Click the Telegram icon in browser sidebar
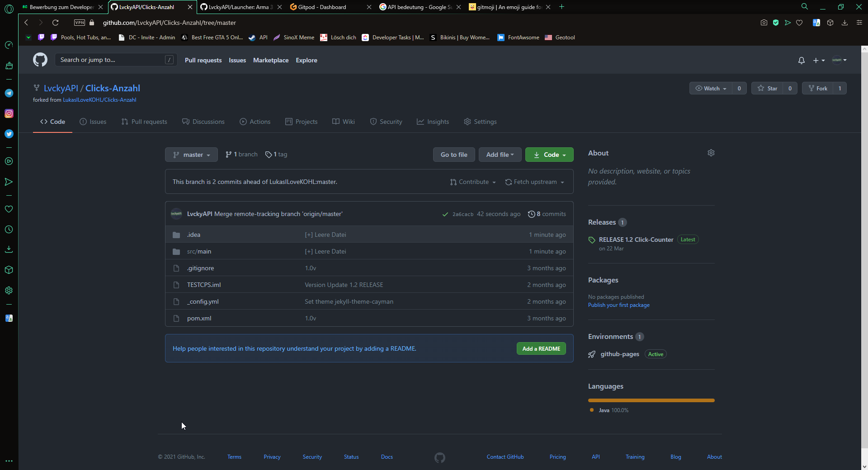868x470 pixels. 9,93
